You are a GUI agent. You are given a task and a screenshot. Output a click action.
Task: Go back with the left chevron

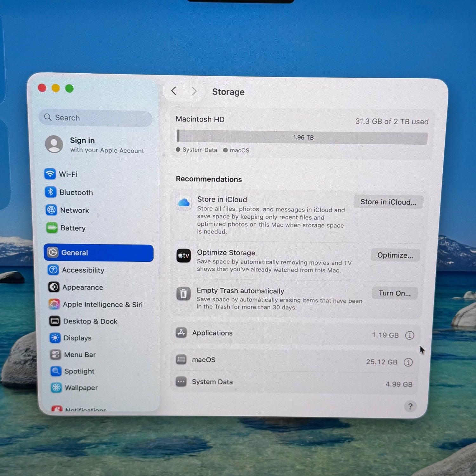pos(174,91)
